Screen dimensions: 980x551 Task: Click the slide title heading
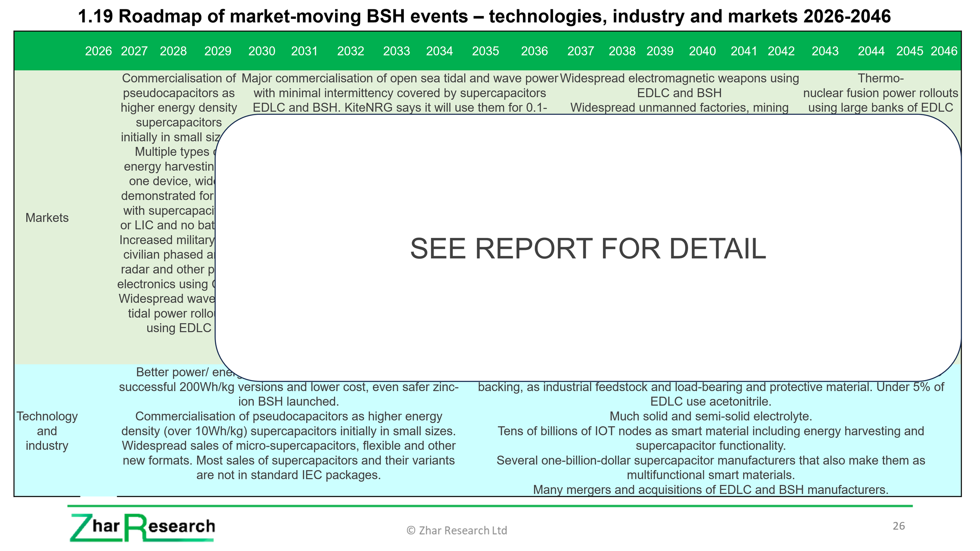485,16
